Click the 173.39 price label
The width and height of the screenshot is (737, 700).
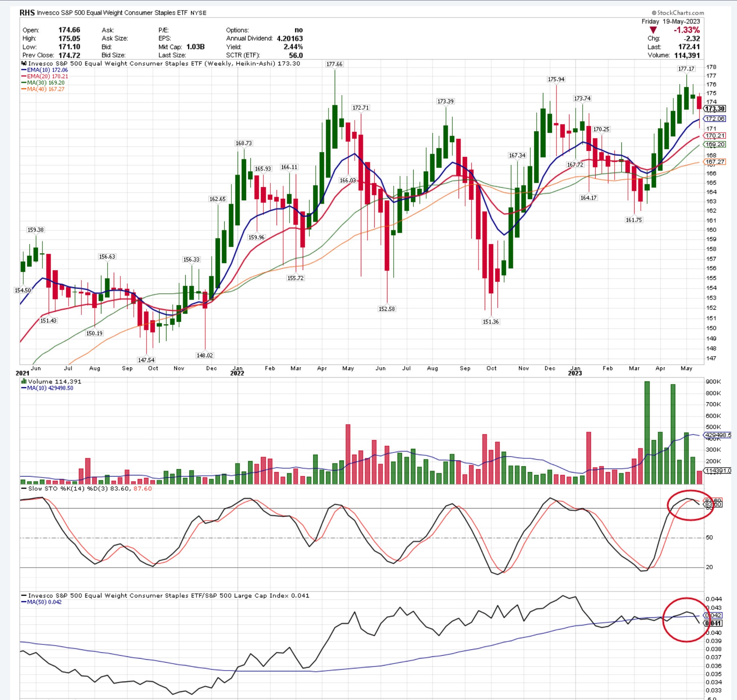[446, 101]
